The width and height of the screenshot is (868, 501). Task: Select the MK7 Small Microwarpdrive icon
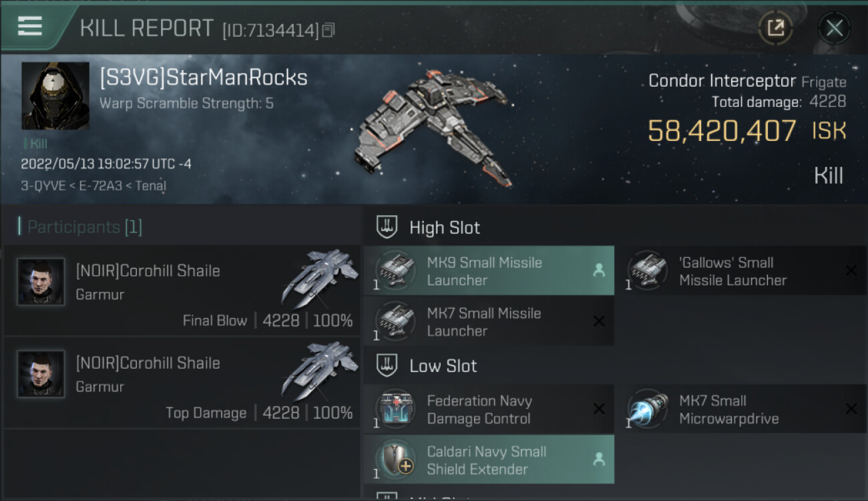646,409
